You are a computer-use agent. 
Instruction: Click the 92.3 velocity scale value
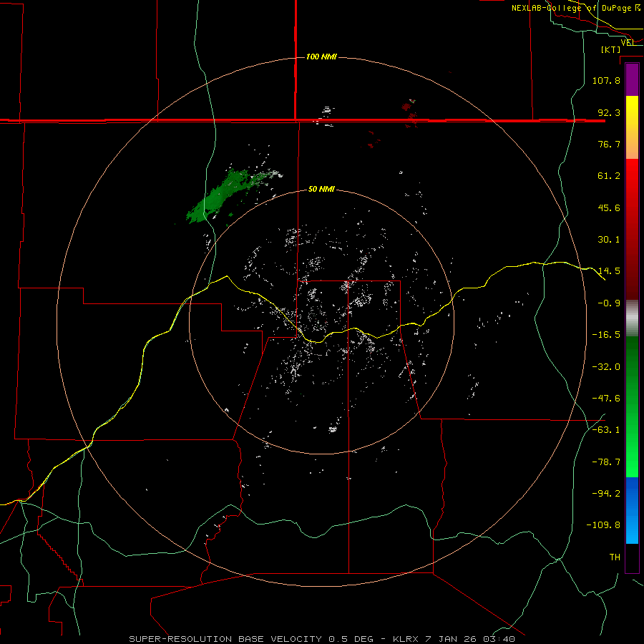point(609,112)
